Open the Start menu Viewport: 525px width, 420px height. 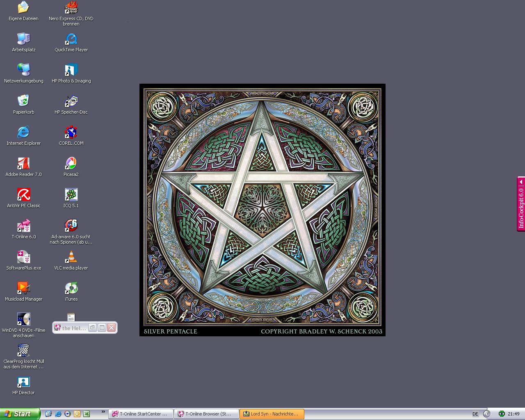coord(20,414)
